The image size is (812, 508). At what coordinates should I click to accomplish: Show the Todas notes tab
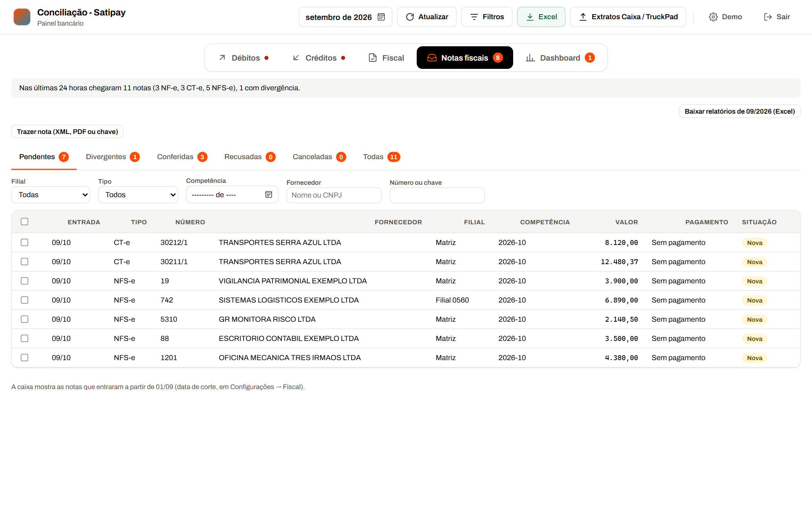click(382, 157)
